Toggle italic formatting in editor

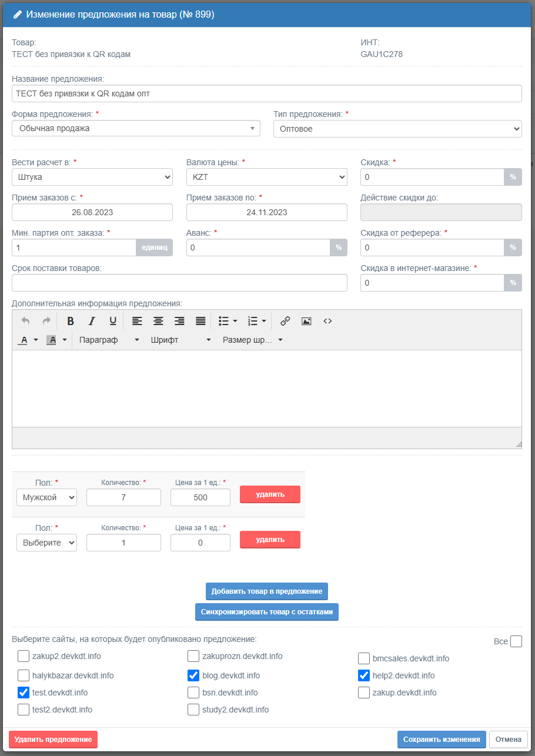(92, 321)
